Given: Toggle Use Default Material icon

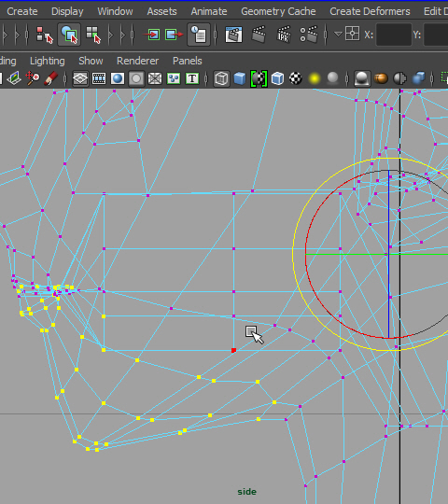Looking at the screenshot, I should coord(259,78).
